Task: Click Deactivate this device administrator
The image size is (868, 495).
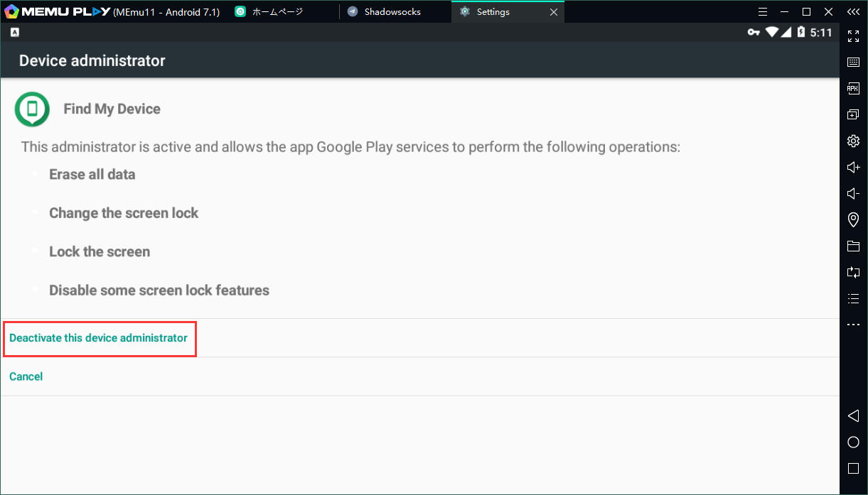Action: click(x=98, y=338)
